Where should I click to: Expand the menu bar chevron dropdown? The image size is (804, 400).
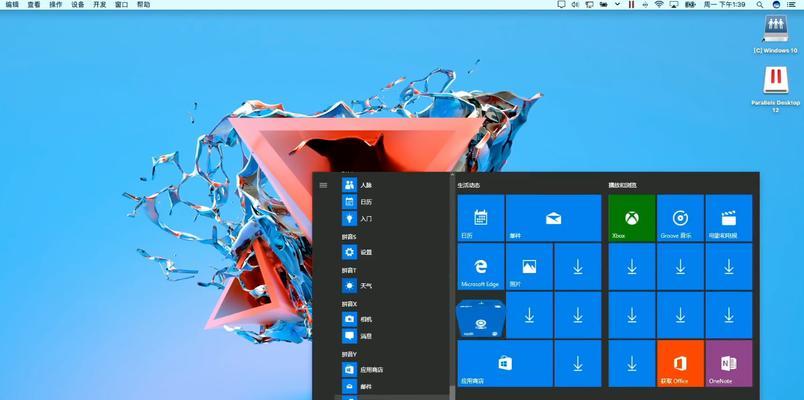(617, 5)
